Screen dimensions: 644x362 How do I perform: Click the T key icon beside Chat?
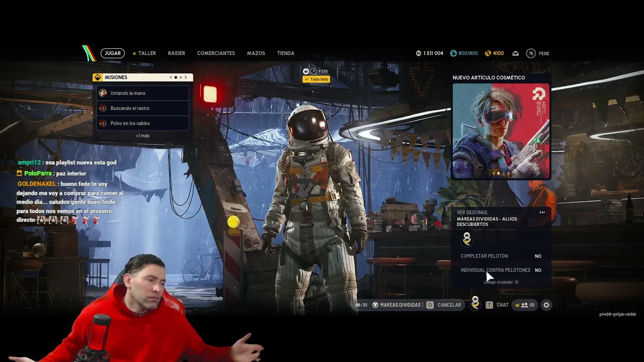(489, 305)
